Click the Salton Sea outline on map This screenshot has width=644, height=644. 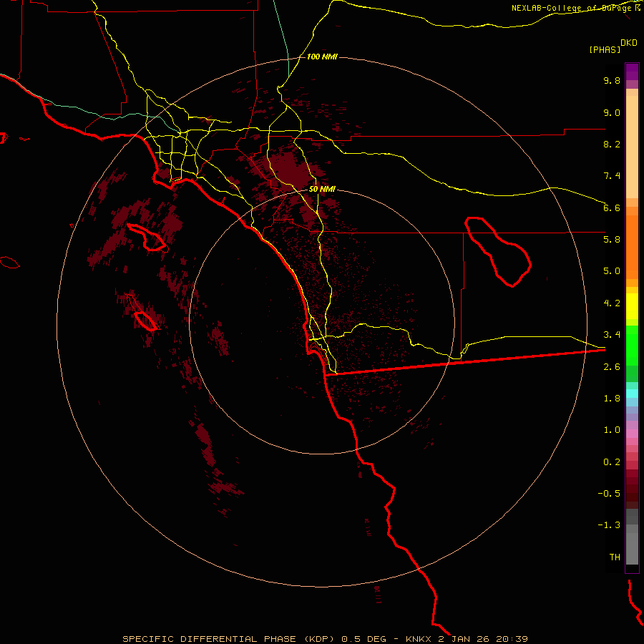click(498, 251)
